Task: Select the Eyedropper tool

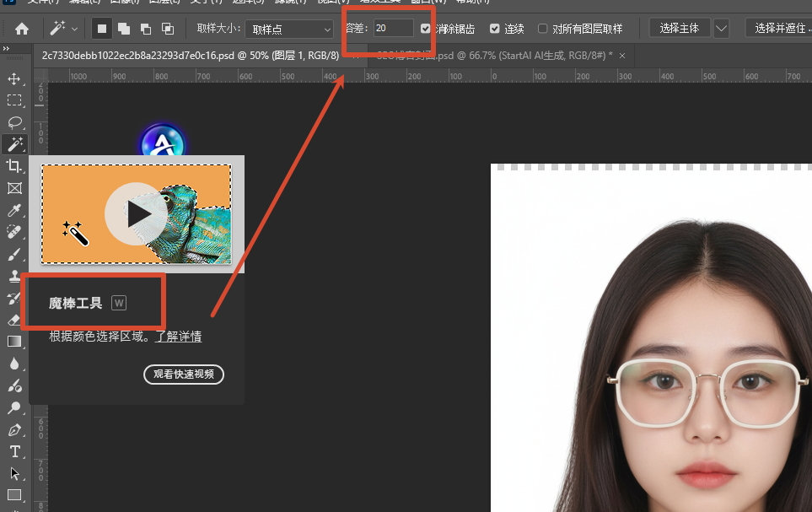Action: (x=14, y=210)
